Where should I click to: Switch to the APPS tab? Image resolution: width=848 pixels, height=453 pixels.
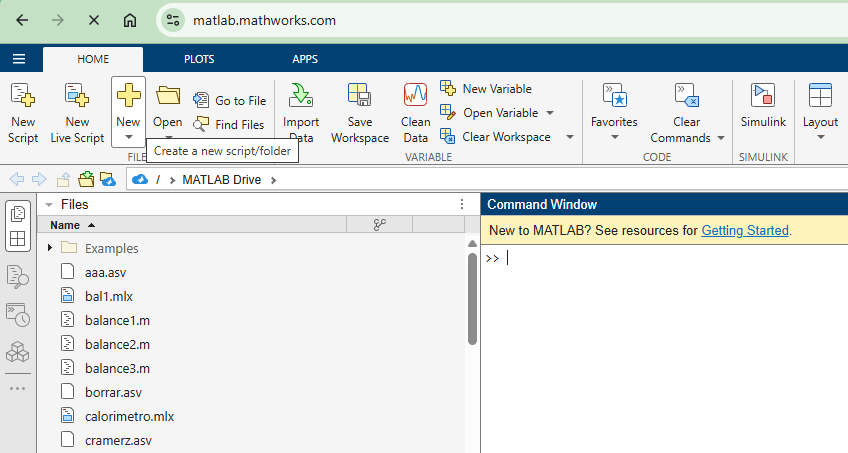(x=305, y=59)
